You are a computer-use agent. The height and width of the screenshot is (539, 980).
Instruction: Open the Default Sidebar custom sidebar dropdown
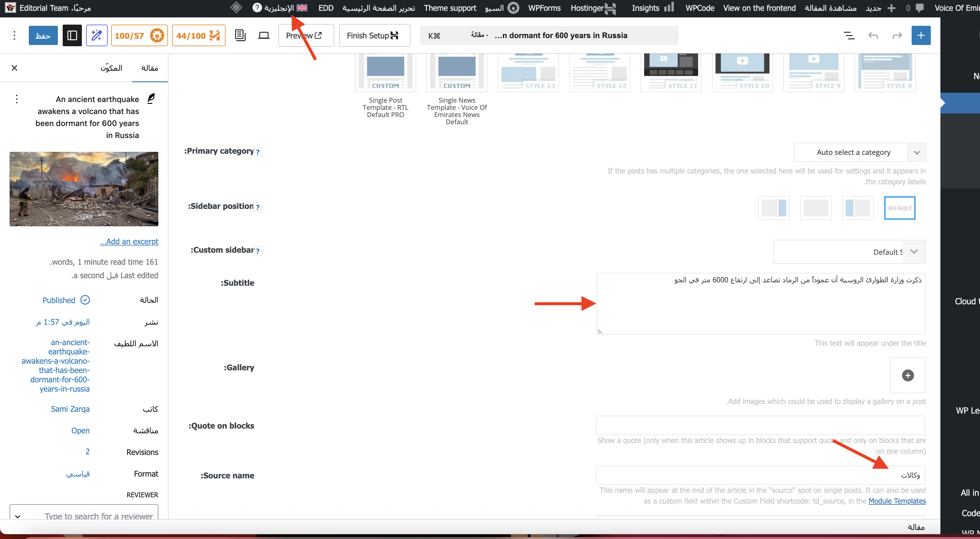pyautogui.click(x=850, y=251)
